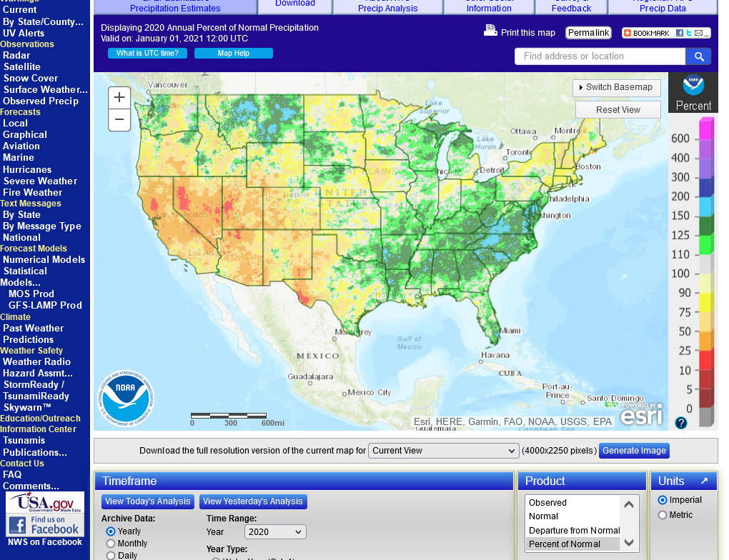
Task: Reset the map view
Action: pos(618,110)
